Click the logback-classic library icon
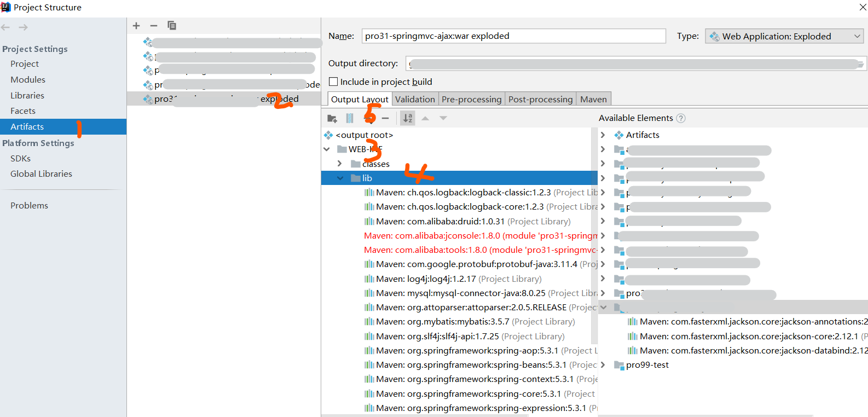The height and width of the screenshot is (417, 868). [x=369, y=193]
